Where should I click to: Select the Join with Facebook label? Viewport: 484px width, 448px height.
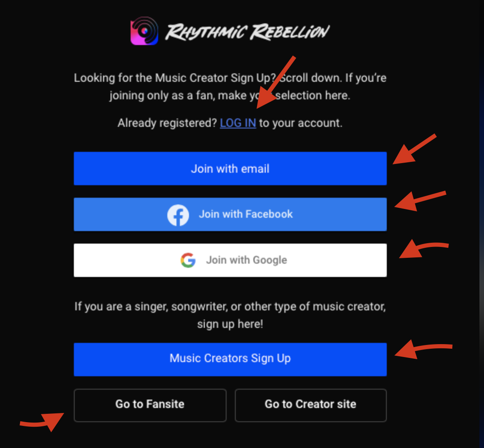246,214
